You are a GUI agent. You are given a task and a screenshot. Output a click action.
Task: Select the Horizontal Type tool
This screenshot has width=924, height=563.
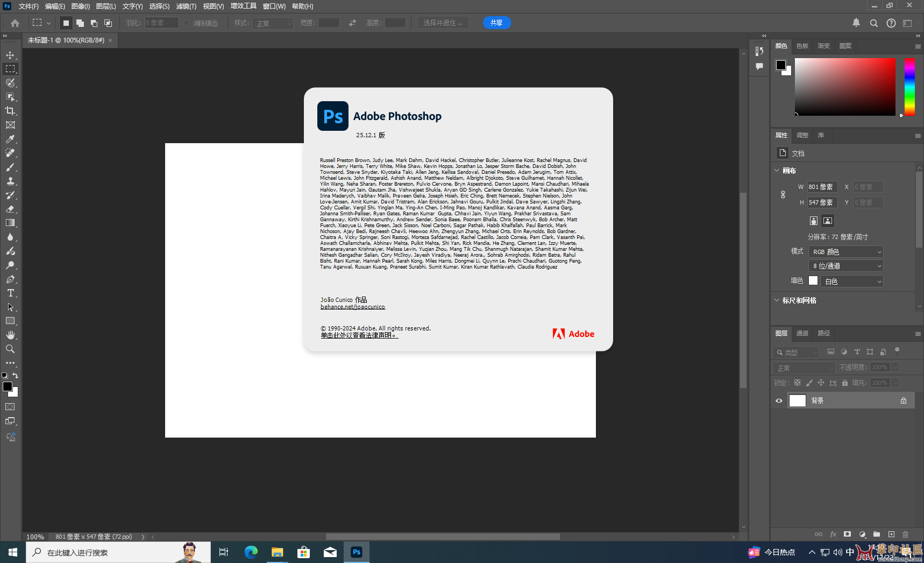pyautogui.click(x=10, y=293)
